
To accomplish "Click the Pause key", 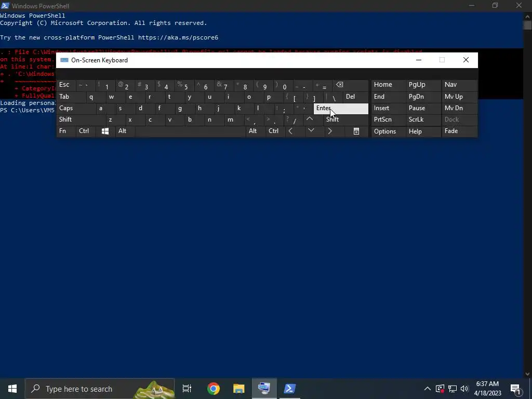I will [x=423, y=108].
